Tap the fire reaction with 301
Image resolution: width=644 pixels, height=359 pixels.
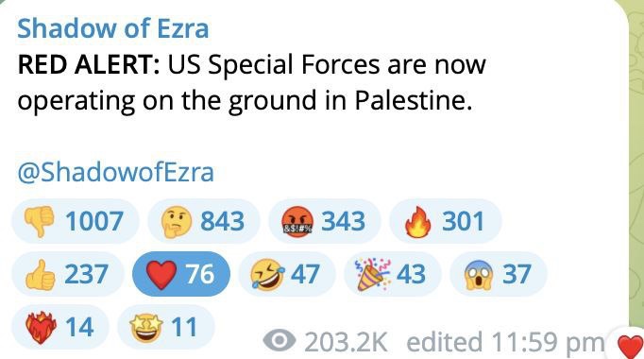[445, 221]
